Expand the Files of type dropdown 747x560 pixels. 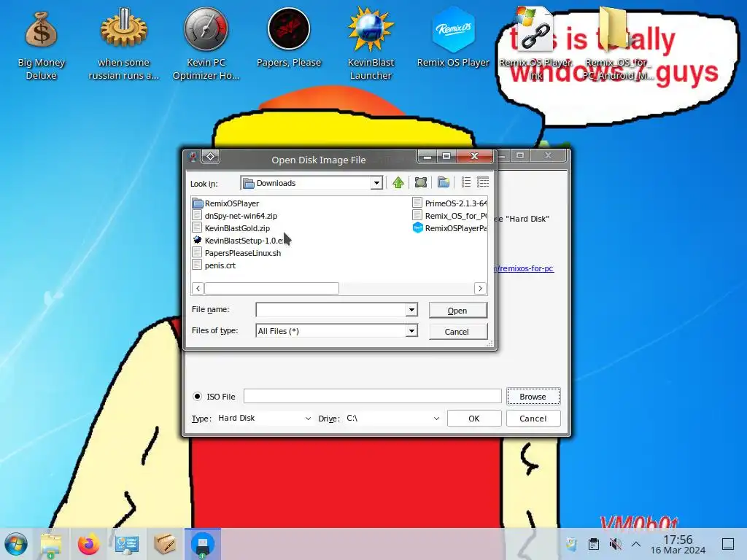click(x=411, y=330)
